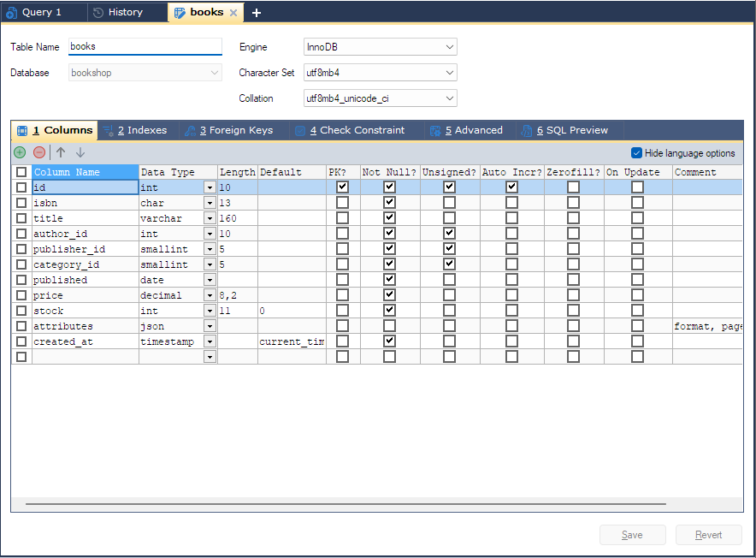Click the red remove column icon
The image size is (756, 558).
coord(39,152)
